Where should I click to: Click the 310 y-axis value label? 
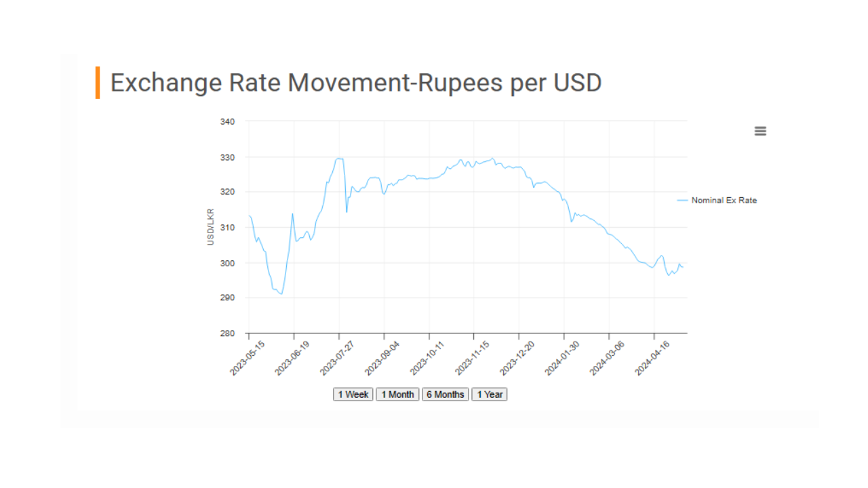click(x=227, y=228)
